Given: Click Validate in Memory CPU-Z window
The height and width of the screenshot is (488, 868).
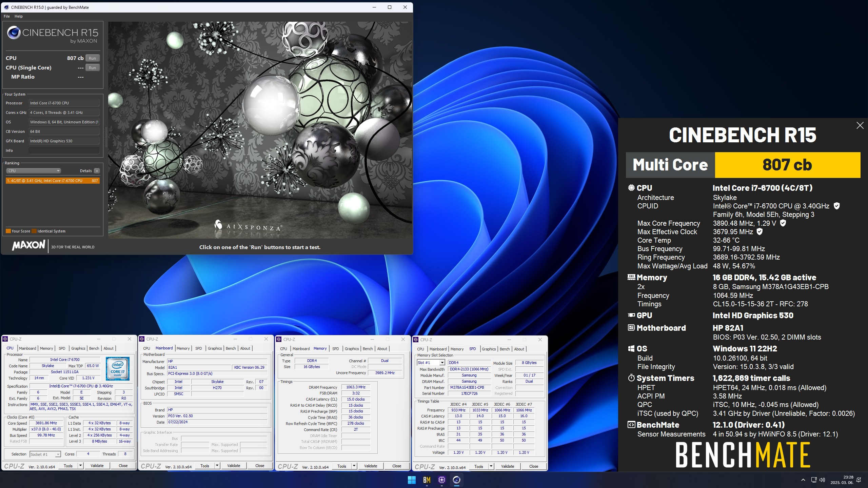Looking at the screenshot, I should coord(371,466).
